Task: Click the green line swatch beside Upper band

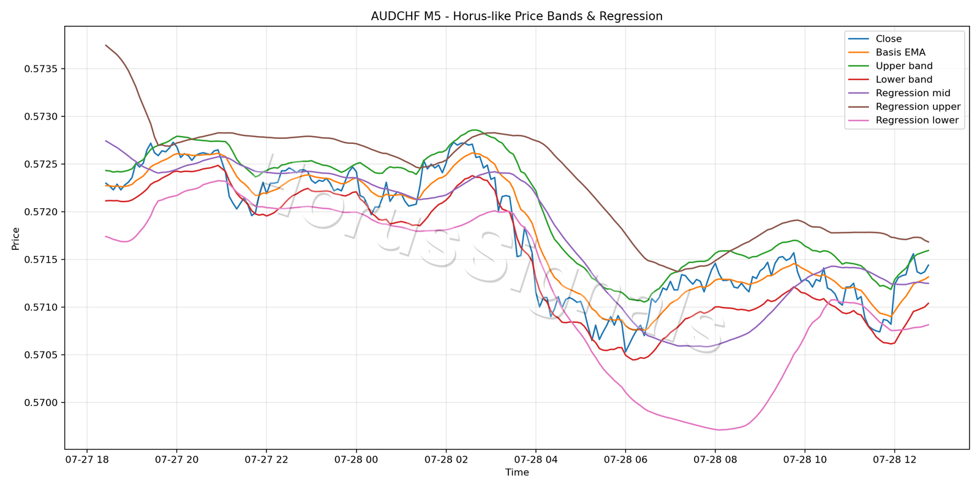Action: click(859, 66)
